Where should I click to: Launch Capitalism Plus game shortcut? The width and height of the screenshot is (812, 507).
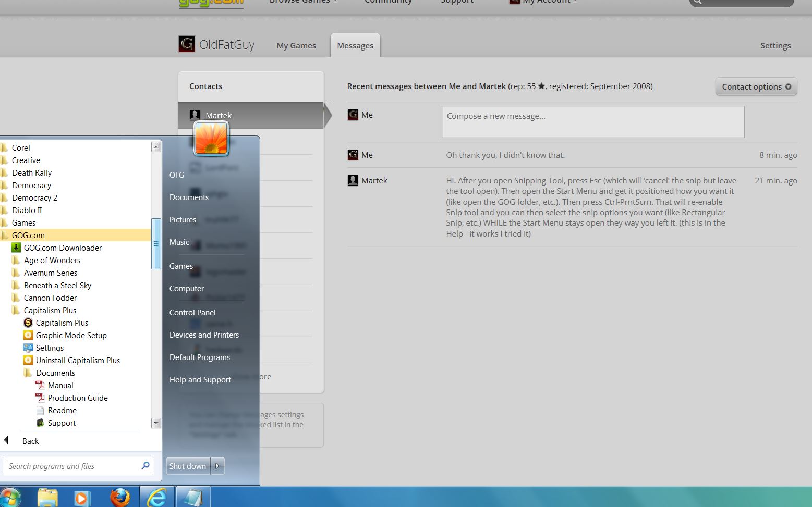56,323
